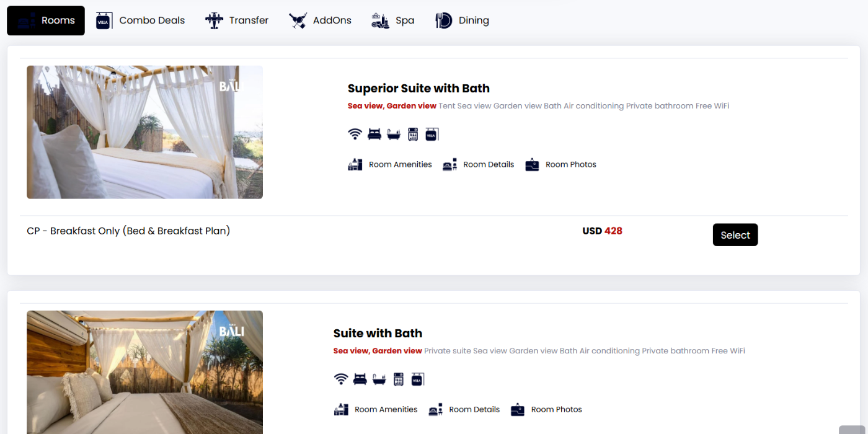The image size is (868, 434).
Task: Click the bathtub amenity icon under Suite with Bath
Action: coord(378,378)
